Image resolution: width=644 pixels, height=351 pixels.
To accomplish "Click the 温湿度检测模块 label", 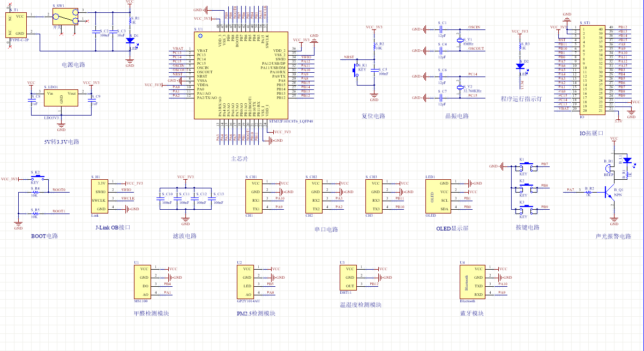I will tap(361, 305).
